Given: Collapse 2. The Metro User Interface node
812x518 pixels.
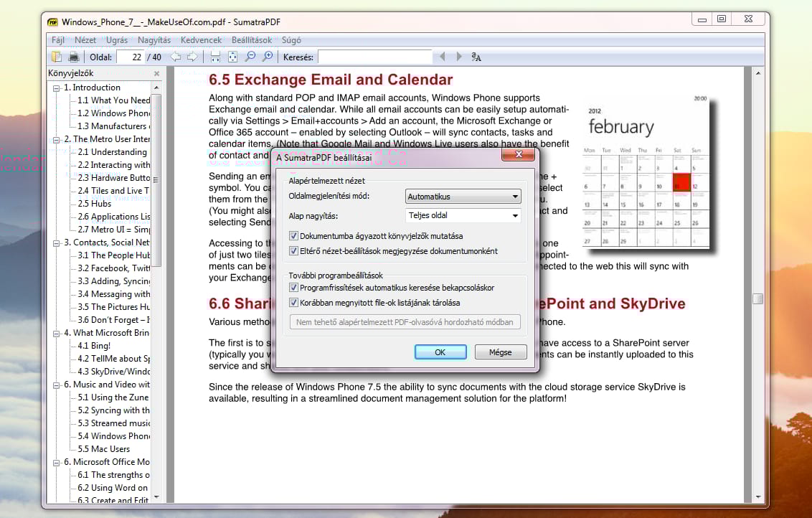Looking at the screenshot, I should (57, 140).
